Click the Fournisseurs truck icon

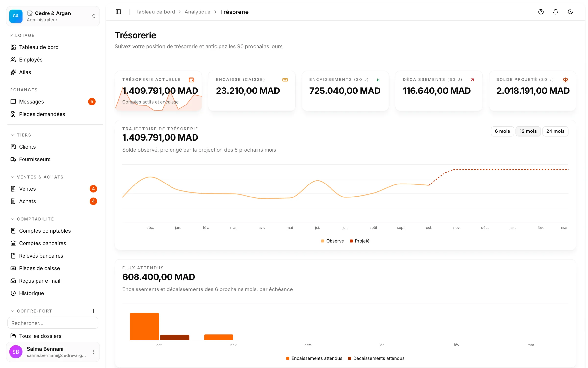[x=13, y=159]
